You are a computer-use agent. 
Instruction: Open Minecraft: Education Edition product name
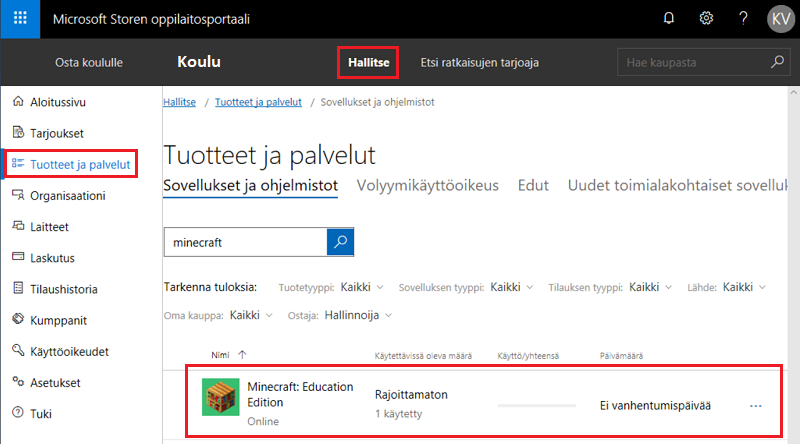tap(300, 394)
